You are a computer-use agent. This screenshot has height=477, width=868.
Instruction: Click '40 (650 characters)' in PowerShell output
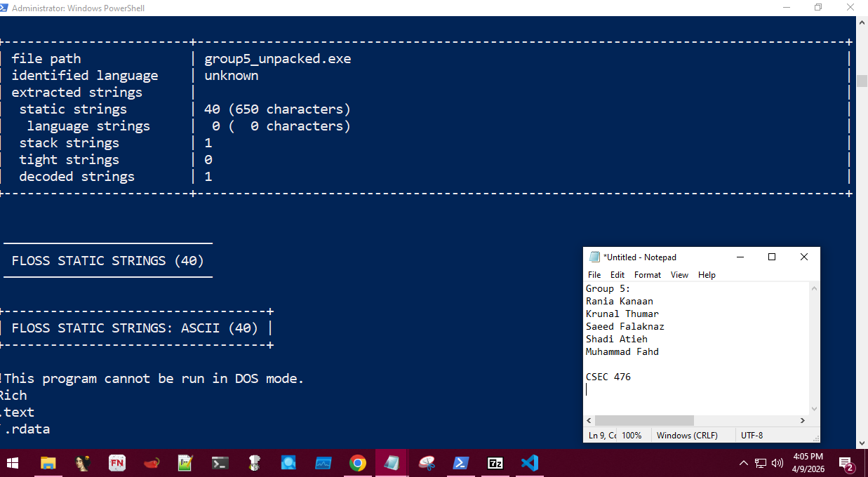(278, 109)
